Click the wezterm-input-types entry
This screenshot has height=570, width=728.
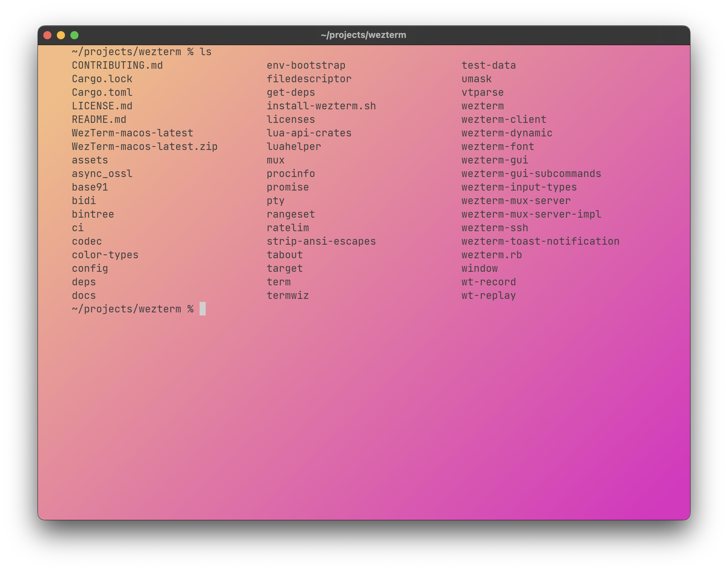click(x=519, y=187)
